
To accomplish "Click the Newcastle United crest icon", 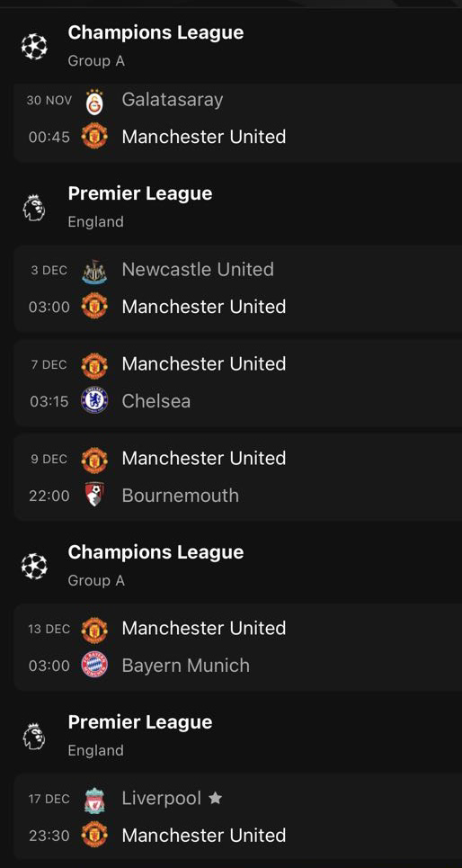I will click(x=94, y=271).
